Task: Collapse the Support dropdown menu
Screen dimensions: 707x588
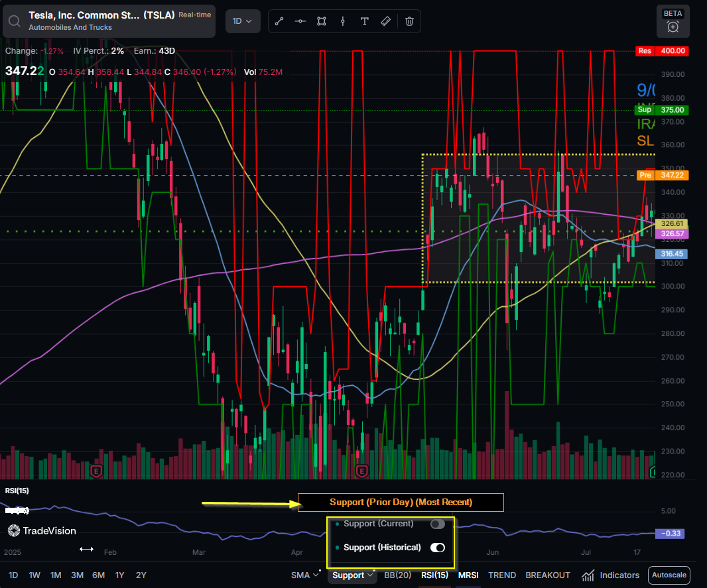Action: [x=353, y=575]
